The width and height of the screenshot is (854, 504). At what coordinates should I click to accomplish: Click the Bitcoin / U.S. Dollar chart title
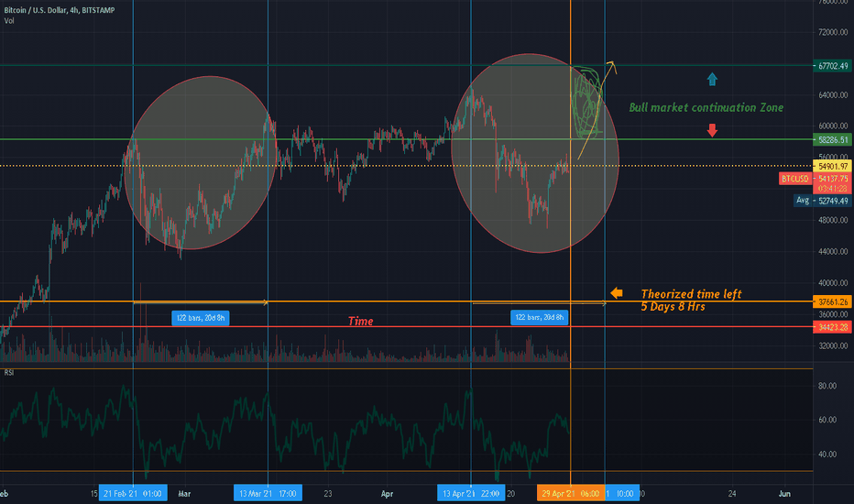point(60,10)
